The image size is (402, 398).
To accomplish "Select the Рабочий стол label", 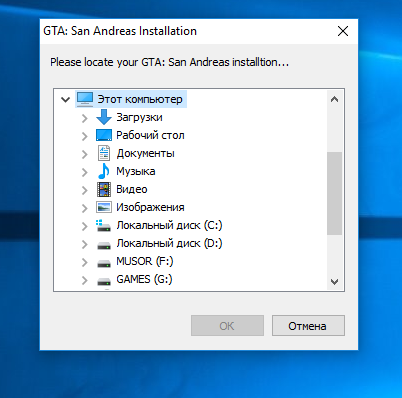I will click(150, 135).
